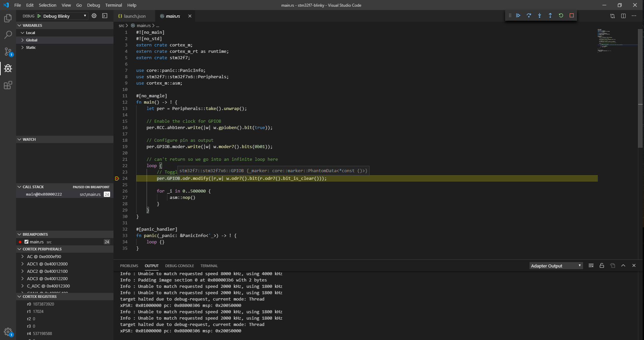Step over the current line in the debugger
Screen dimensions: 644x340
tap(529, 15)
